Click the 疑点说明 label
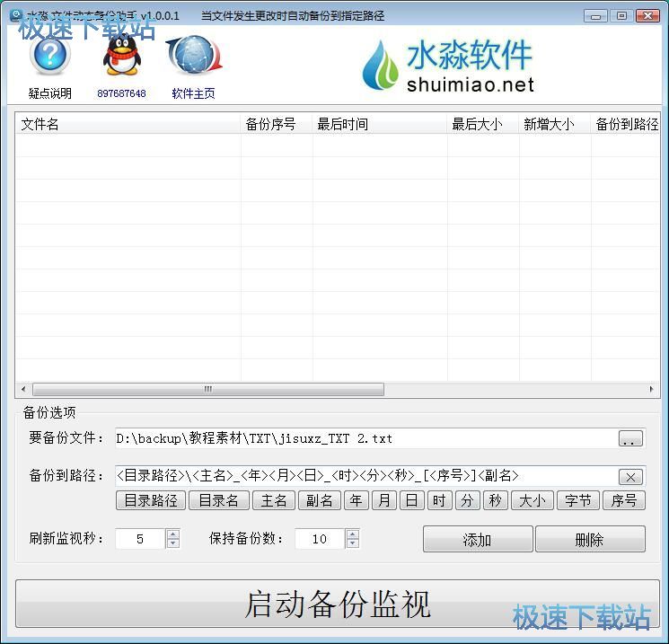The image size is (669, 644). pos(50,93)
